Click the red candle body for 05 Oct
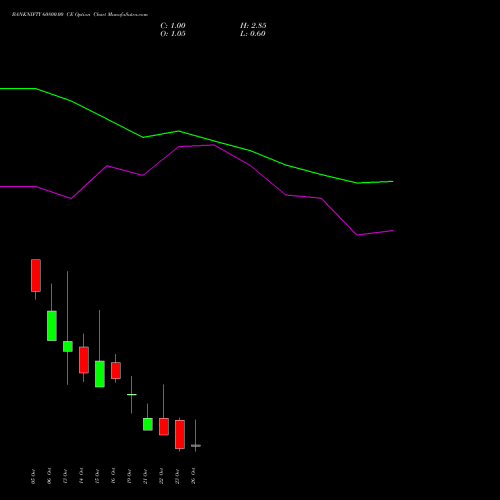This screenshot has width=500, height=500. tap(36, 275)
